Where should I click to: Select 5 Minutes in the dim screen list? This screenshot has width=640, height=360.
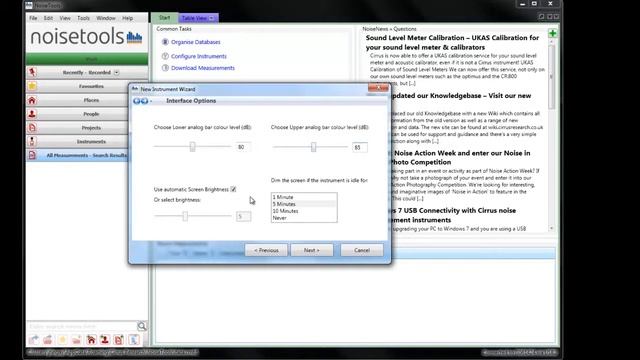pos(304,204)
